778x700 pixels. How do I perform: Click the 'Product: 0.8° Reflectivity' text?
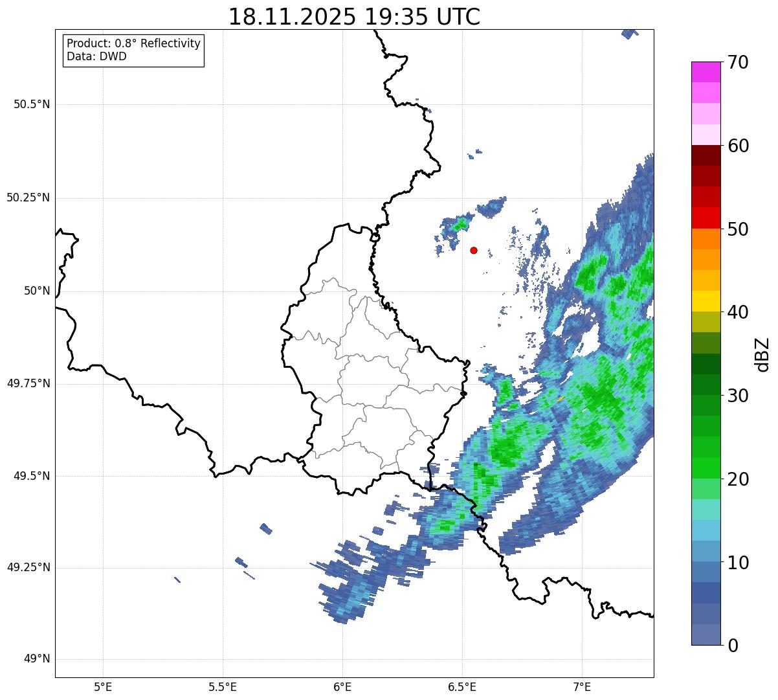point(134,43)
